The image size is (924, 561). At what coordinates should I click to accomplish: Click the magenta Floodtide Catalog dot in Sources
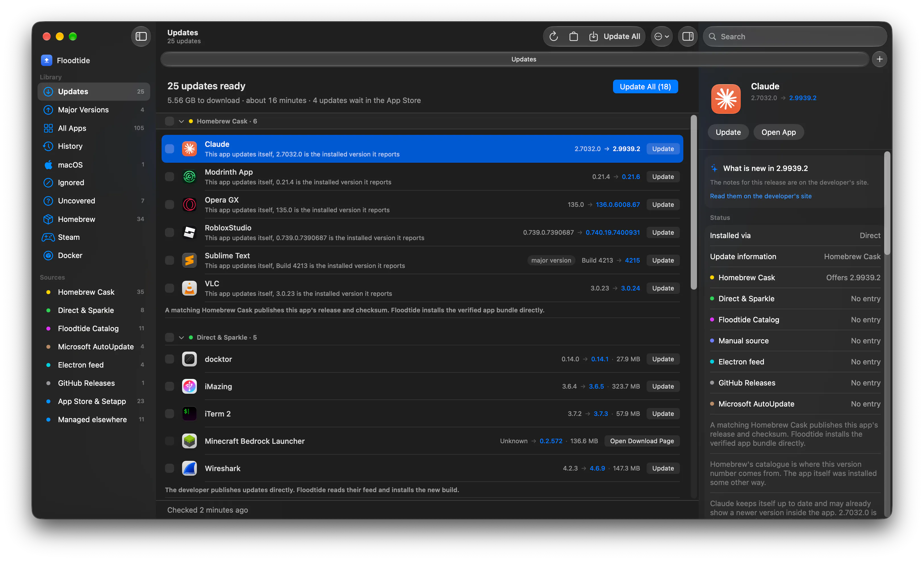pyautogui.click(x=48, y=329)
